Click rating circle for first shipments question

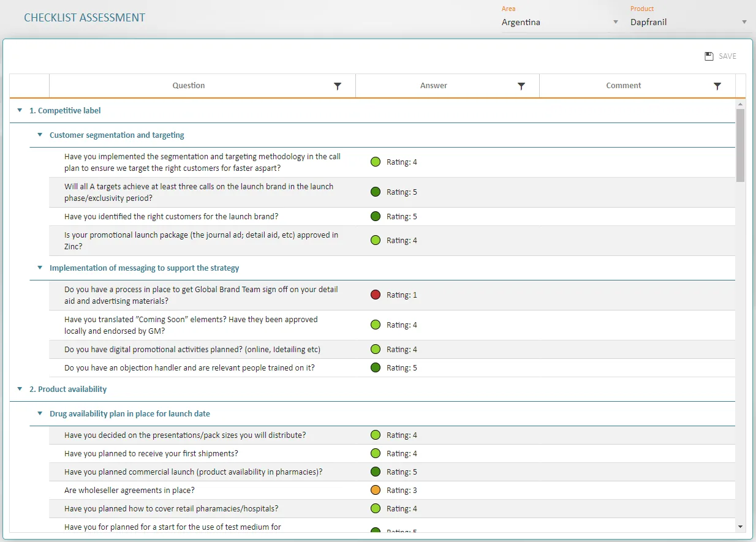coord(376,454)
